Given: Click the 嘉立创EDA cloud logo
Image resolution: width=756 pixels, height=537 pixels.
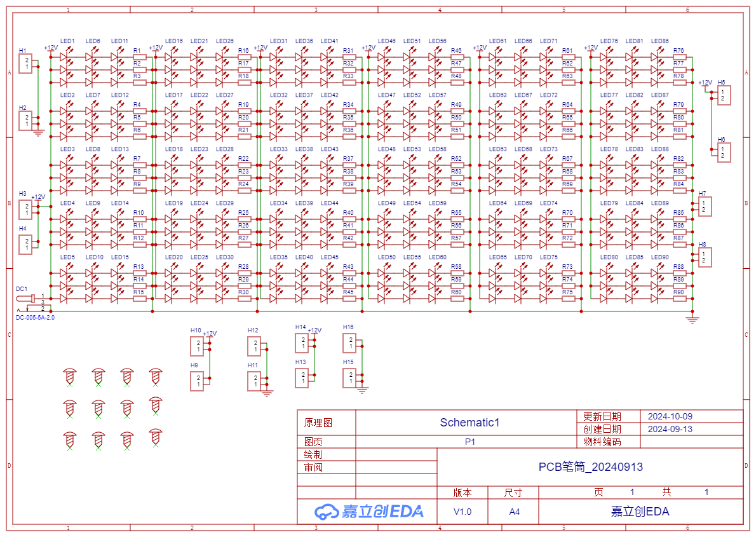Looking at the screenshot, I should 327,511.
